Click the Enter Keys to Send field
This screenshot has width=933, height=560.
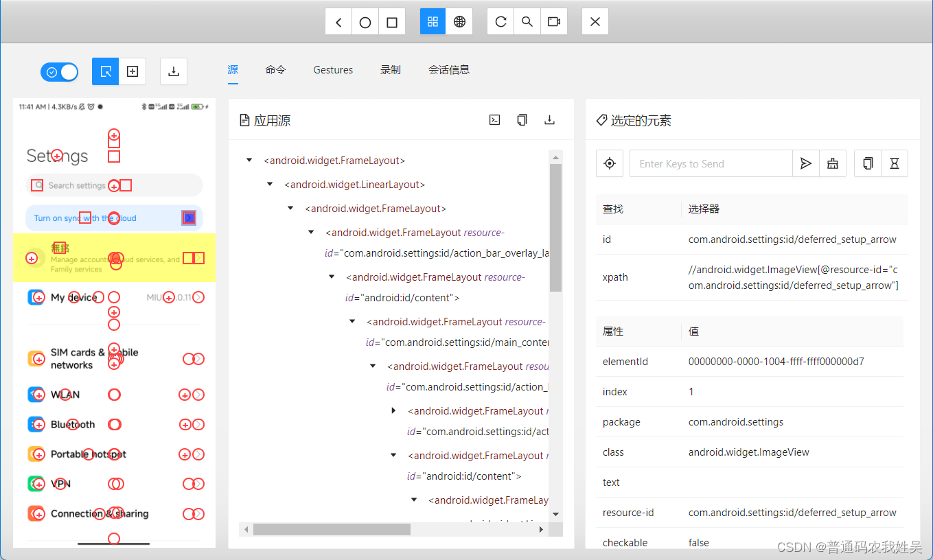click(711, 163)
